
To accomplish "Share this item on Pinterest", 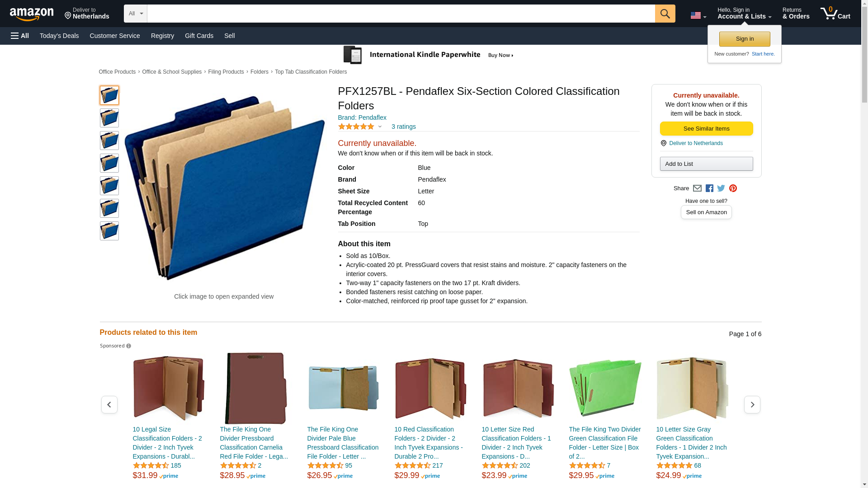I will point(733,188).
